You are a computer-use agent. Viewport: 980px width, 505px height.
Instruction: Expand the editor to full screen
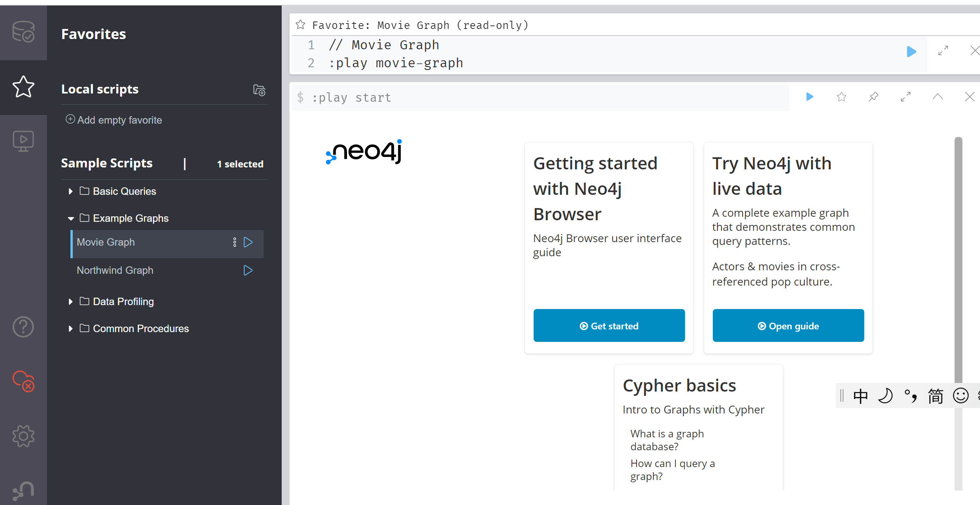coord(943,50)
